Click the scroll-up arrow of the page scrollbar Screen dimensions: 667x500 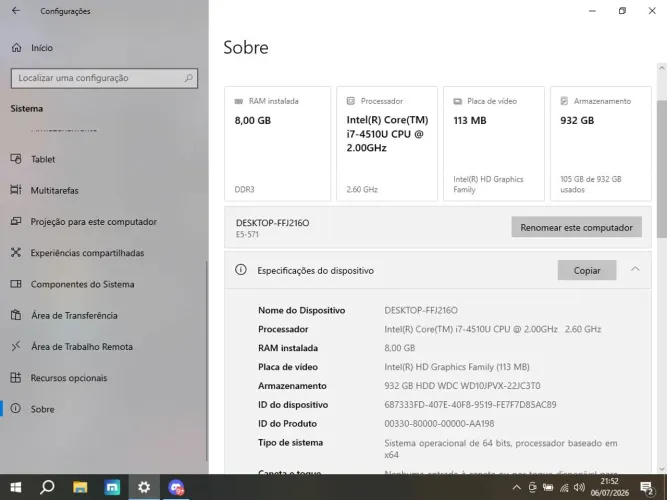pos(661,68)
